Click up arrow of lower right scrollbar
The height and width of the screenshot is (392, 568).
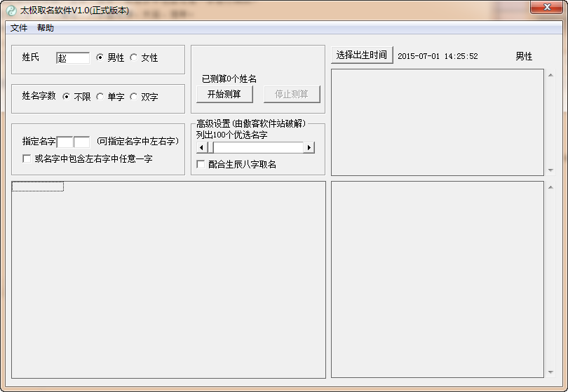click(x=550, y=187)
